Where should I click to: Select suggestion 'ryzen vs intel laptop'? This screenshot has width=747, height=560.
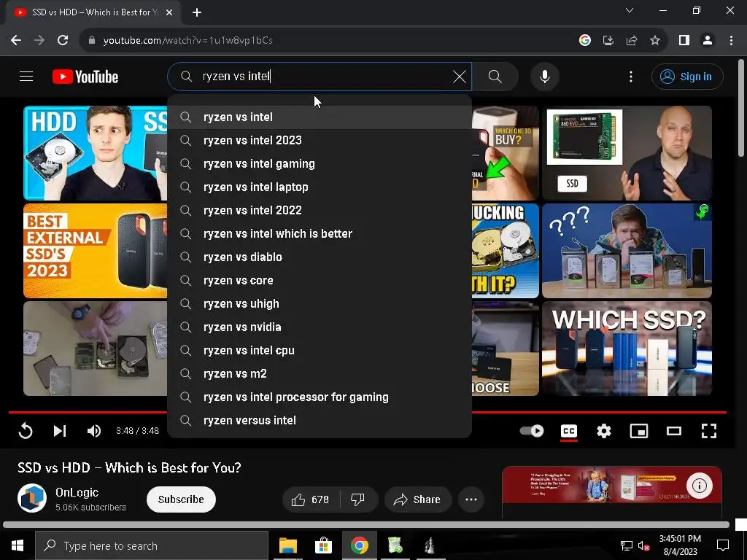click(320, 187)
